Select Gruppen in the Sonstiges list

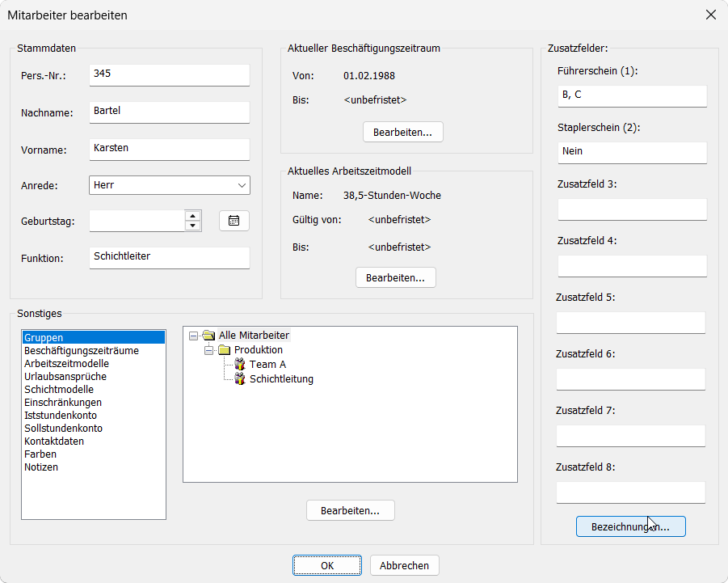pos(93,338)
